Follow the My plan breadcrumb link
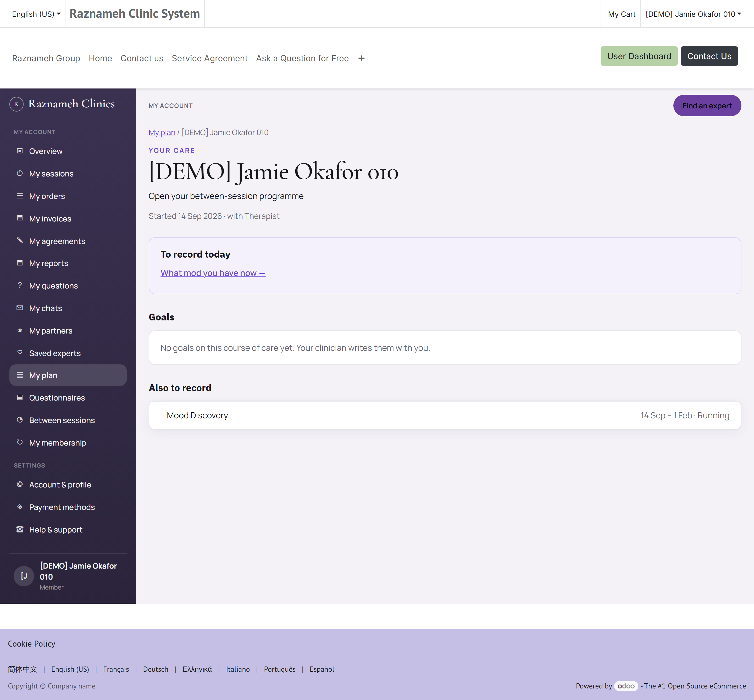Image resolution: width=754 pixels, height=700 pixels. pyautogui.click(x=162, y=132)
